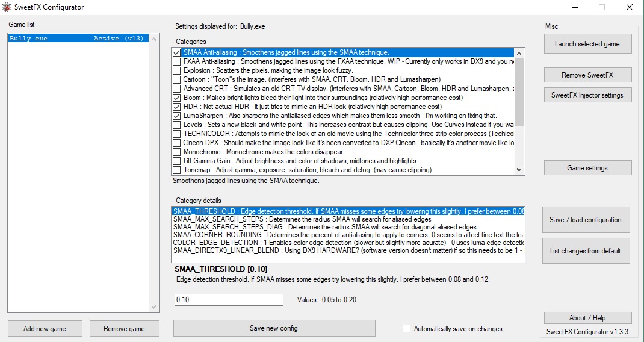This screenshot has height=342, width=644.
Task: Enable the Tonemap checkbox
Action: click(176, 170)
